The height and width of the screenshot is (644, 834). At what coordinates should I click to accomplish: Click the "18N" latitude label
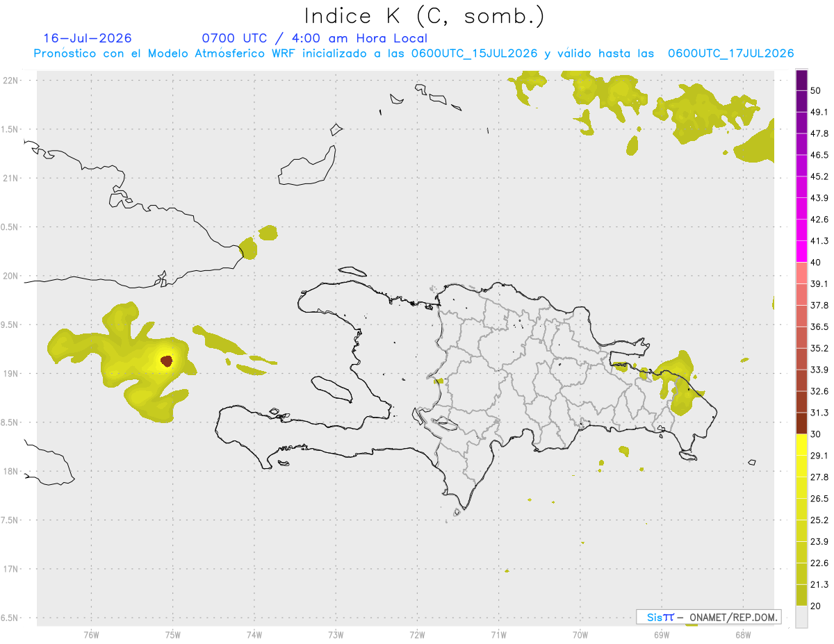tap(10, 471)
